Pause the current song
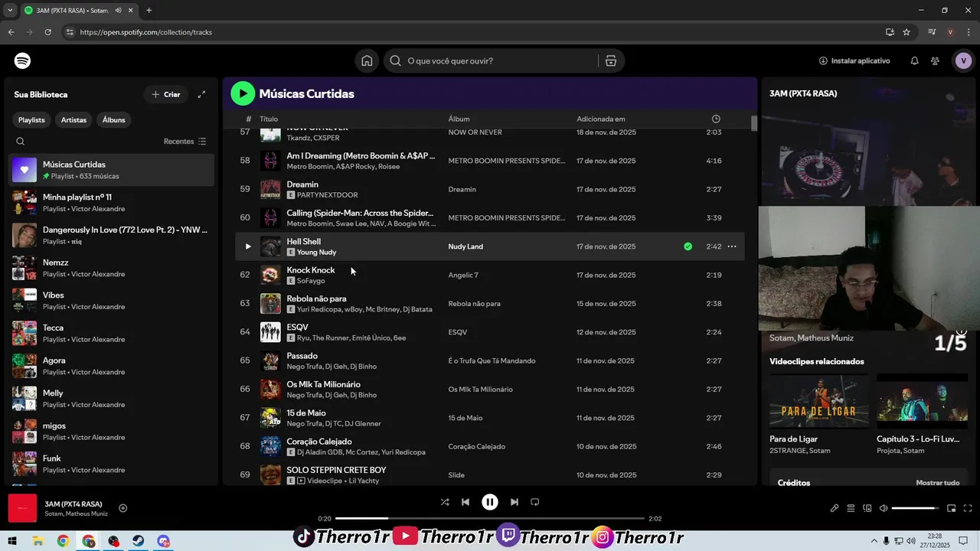Viewport: 980px width, 551px height. (490, 502)
